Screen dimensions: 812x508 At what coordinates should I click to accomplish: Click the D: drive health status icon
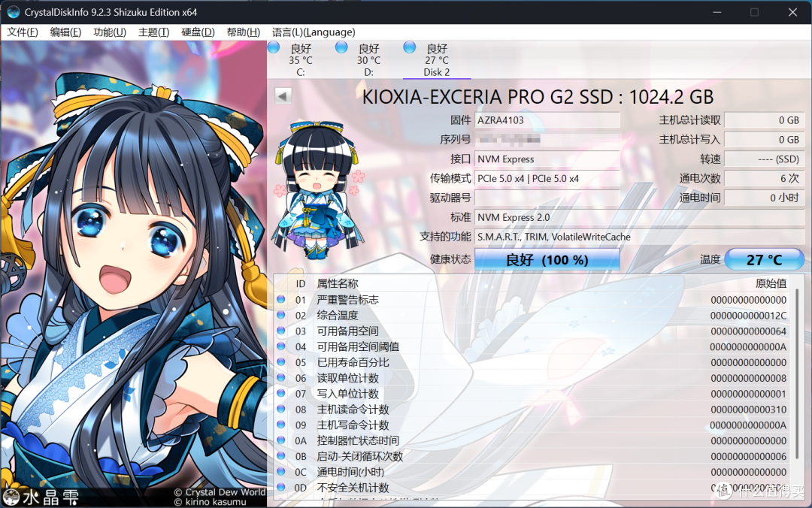click(341, 47)
